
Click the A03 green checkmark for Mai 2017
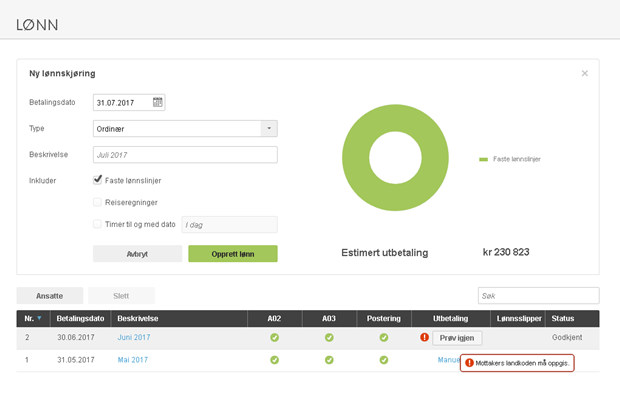click(x=329, y=360)
